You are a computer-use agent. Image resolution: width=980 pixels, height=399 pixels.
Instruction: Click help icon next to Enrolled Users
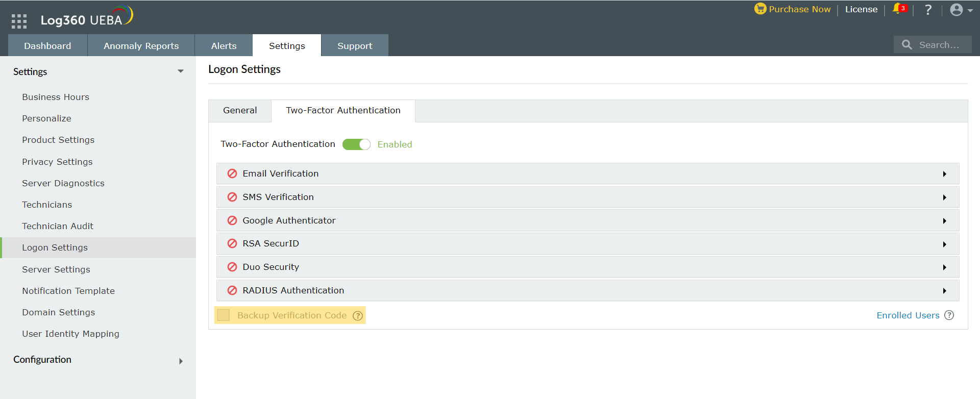coord(949,315)
